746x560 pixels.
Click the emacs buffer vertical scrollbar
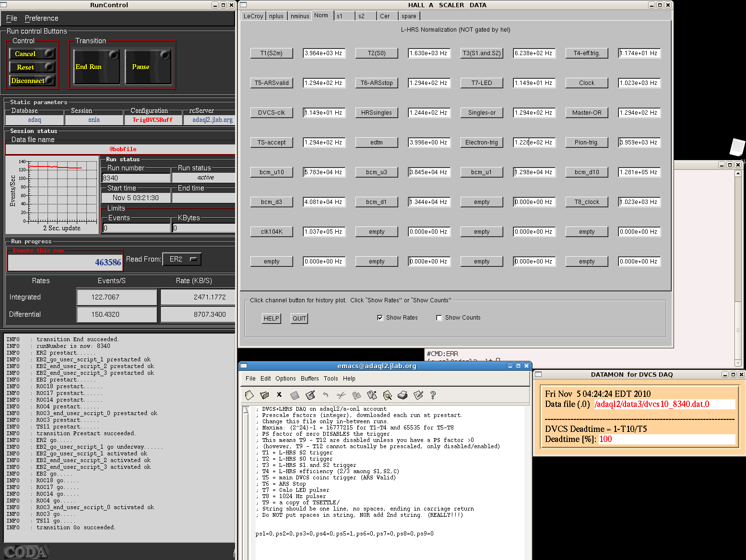pyautogui.click(x=246, y=482)
